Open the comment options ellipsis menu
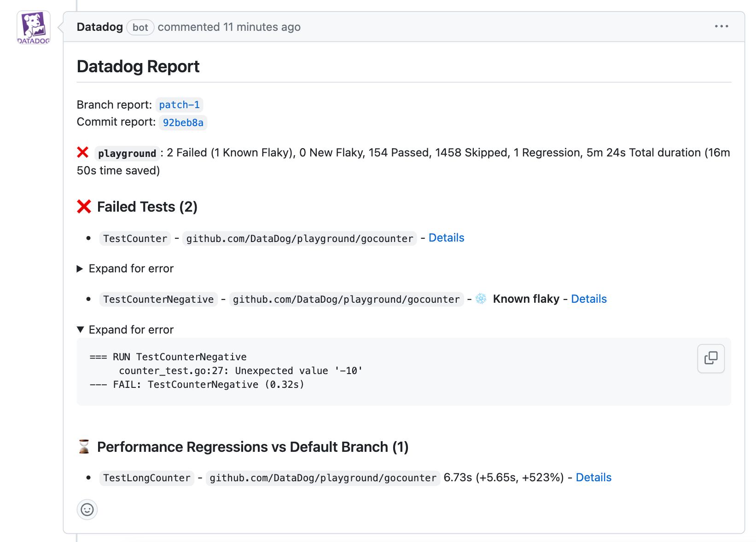 pyautogui.click(x=721, y=27)
